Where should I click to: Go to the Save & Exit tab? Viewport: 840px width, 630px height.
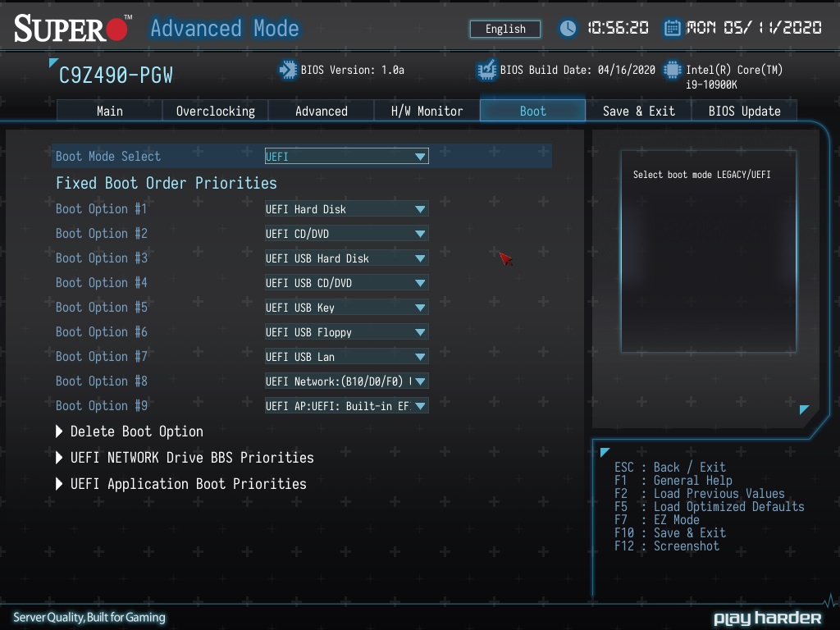[x=638, y=111]
